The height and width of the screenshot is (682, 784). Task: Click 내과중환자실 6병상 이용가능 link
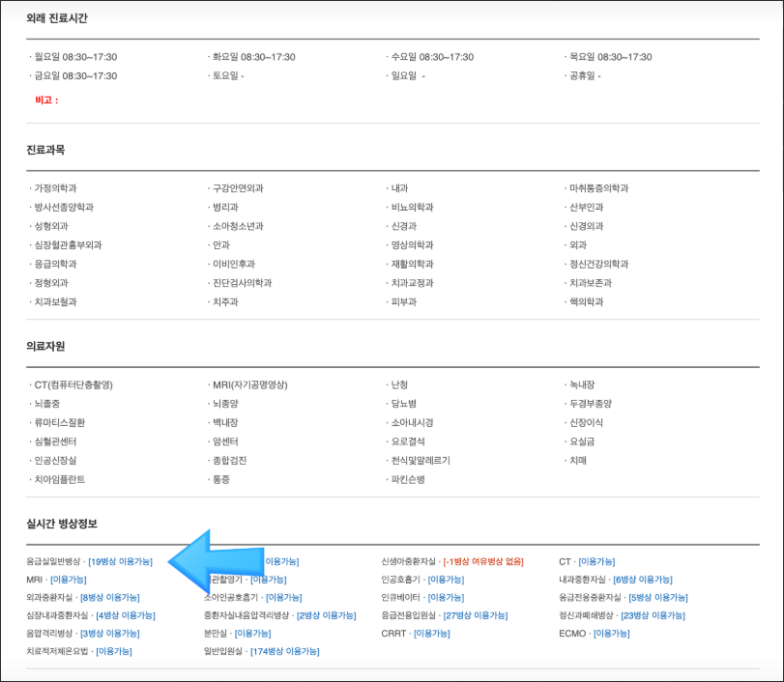[x=642, y=580]
